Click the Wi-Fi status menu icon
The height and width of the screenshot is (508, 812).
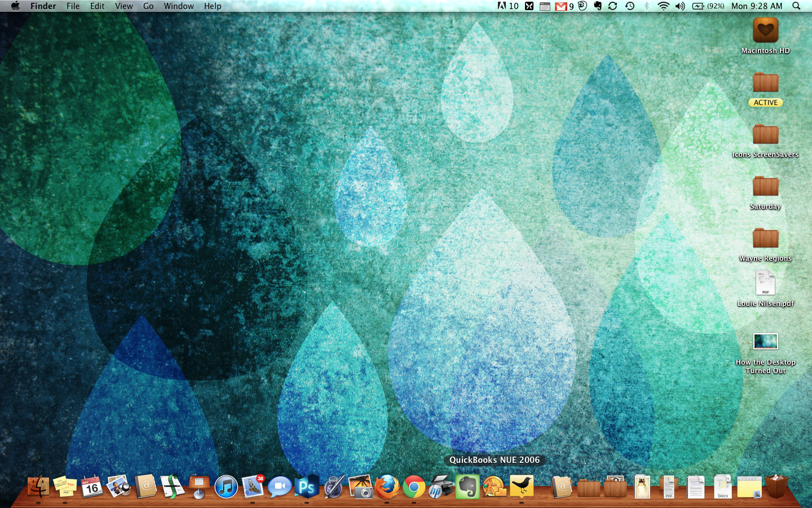pos(663,6)
